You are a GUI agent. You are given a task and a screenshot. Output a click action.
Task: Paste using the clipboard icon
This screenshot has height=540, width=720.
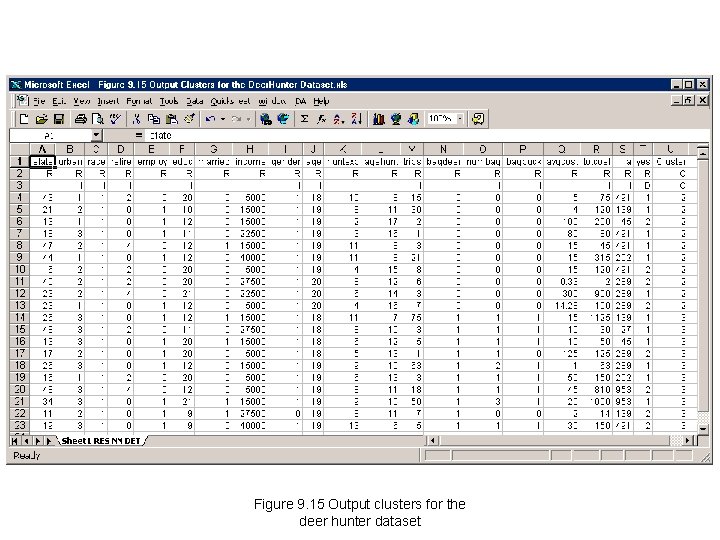pyautogui.click(x=171, y=119)
